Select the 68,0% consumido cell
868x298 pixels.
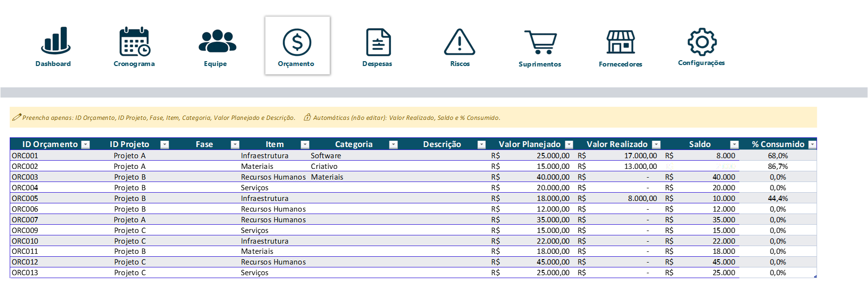778,156
